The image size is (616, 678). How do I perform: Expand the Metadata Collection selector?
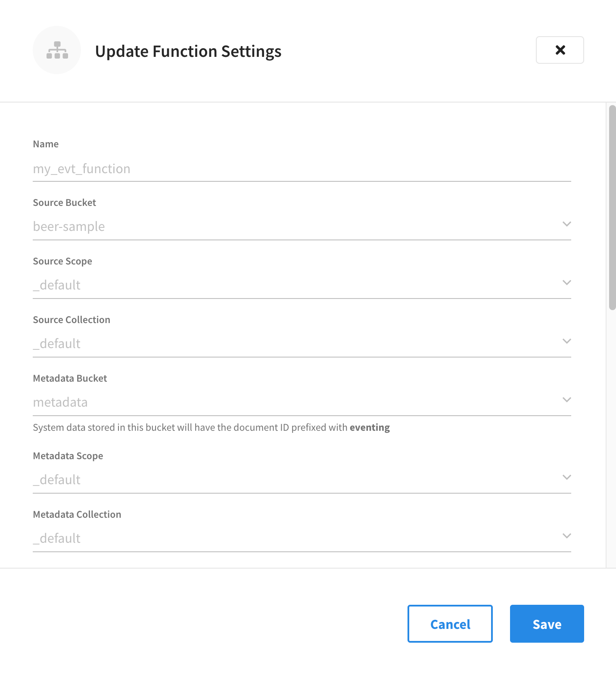567,536
